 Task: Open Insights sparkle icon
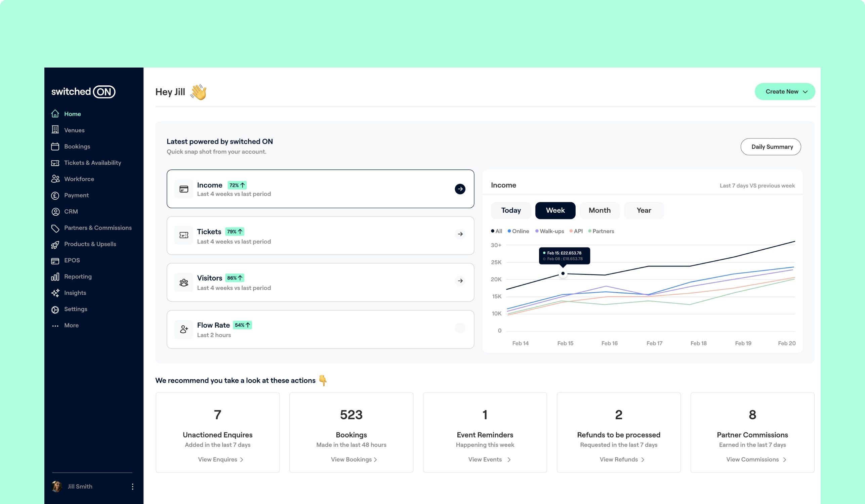pyautogui.click(x=55, y=293)
